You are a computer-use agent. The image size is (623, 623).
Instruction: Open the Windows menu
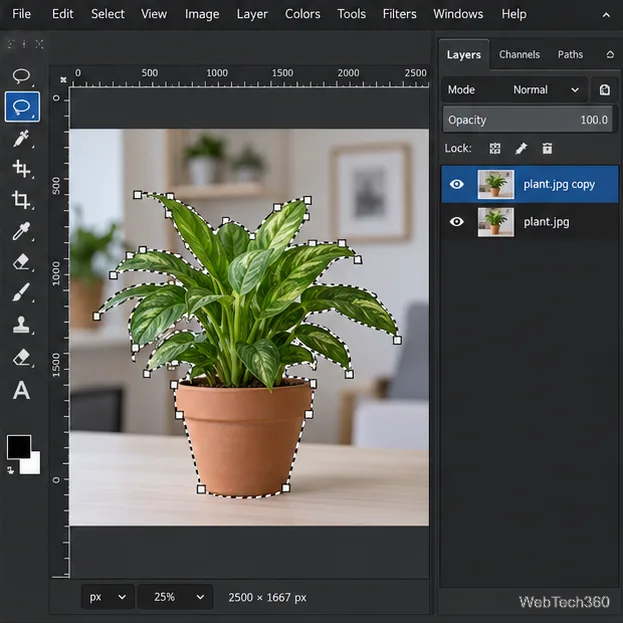(x=458, y=14)
